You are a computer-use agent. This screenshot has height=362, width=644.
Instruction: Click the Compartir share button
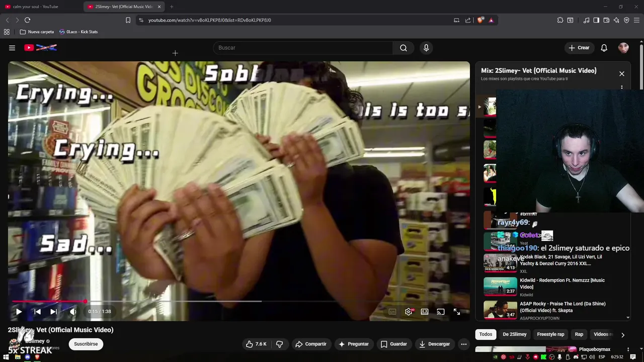(x=310, y=344)
